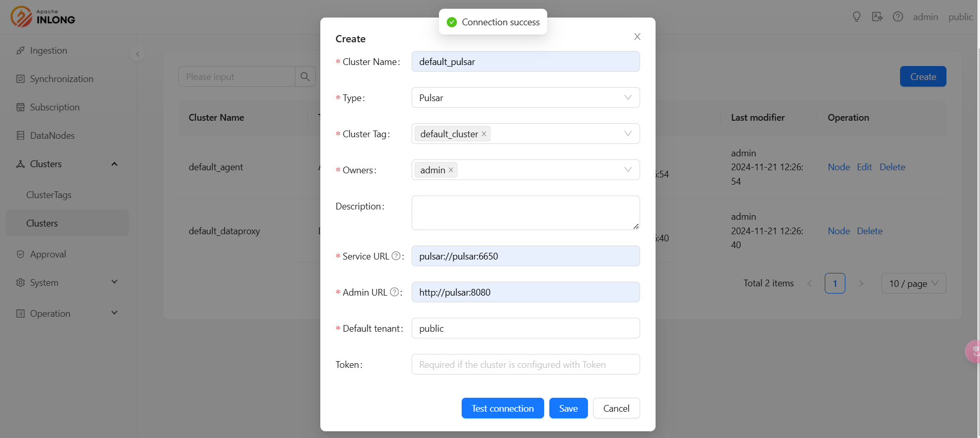Open the language switch icon

pos(877,17)
